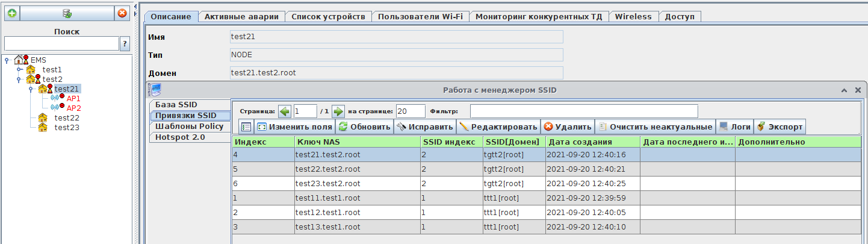Click the test22 house icon
Viewport: 868px width, 244px height.
[x=43, y=117]
